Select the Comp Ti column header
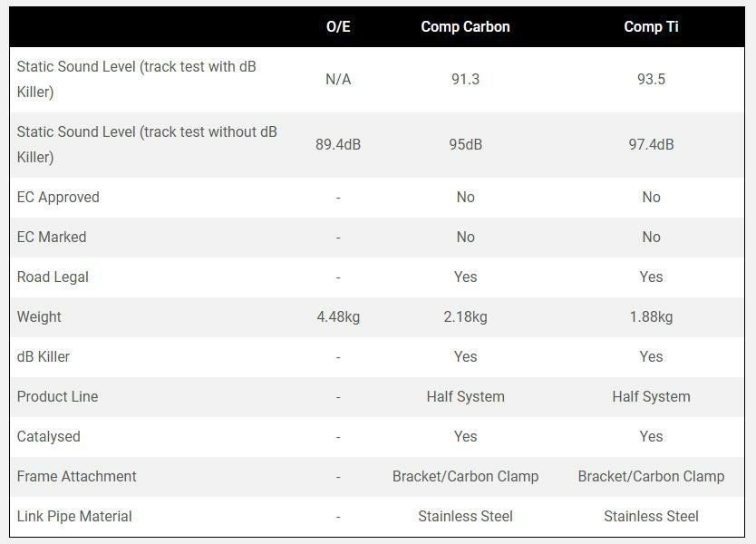756x544 pixels. point(651,27)
